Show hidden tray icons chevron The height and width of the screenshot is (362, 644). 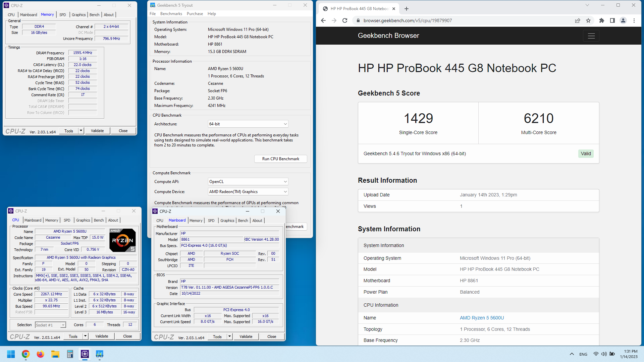[572, 354]
